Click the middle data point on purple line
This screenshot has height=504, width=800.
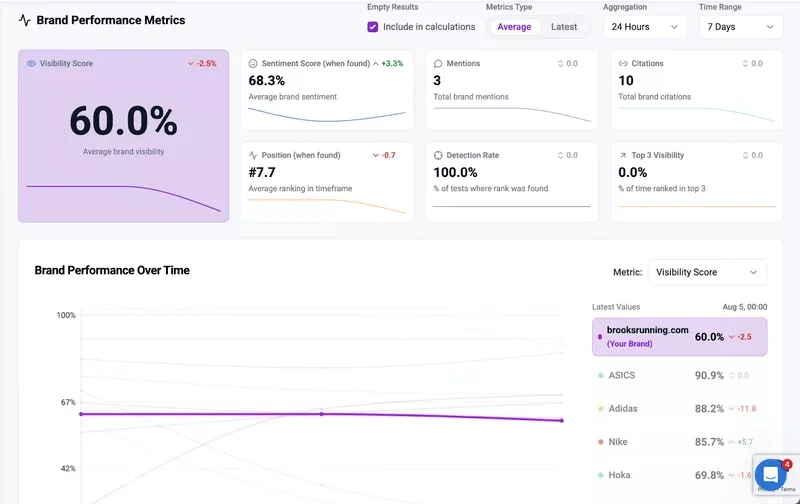click(321, 414)
